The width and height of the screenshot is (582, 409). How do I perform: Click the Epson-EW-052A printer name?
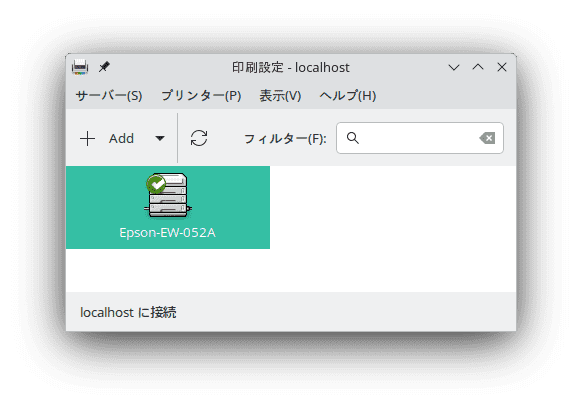pos(167,233)
